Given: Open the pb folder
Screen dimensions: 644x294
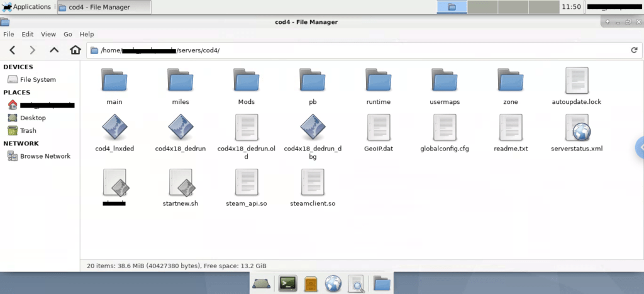Looking at the screenshot, I should point(313,80).
